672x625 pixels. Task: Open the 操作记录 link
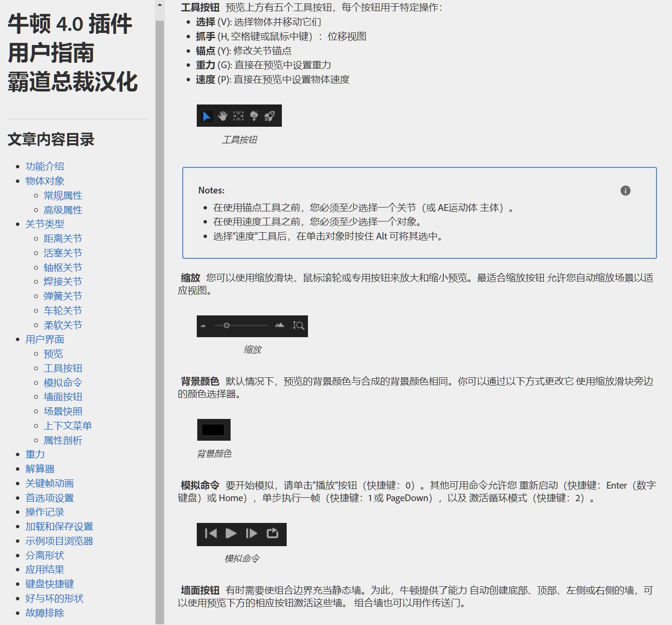click(x=45, y=512)
